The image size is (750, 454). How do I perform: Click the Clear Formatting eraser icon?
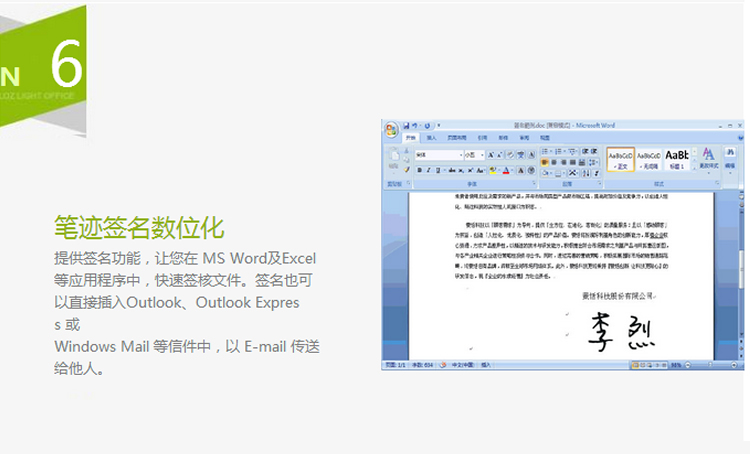(510, 155)
